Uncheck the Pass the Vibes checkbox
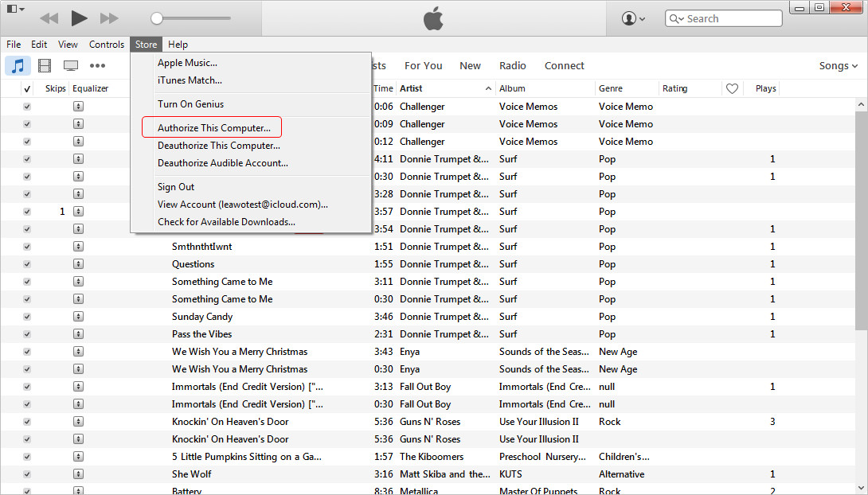 [26, 334]
